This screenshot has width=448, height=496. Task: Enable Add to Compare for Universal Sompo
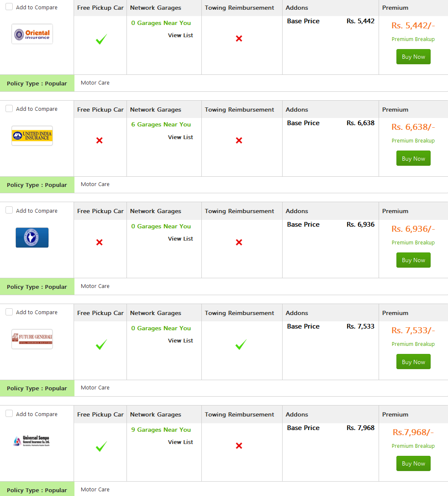click(9, 414)
